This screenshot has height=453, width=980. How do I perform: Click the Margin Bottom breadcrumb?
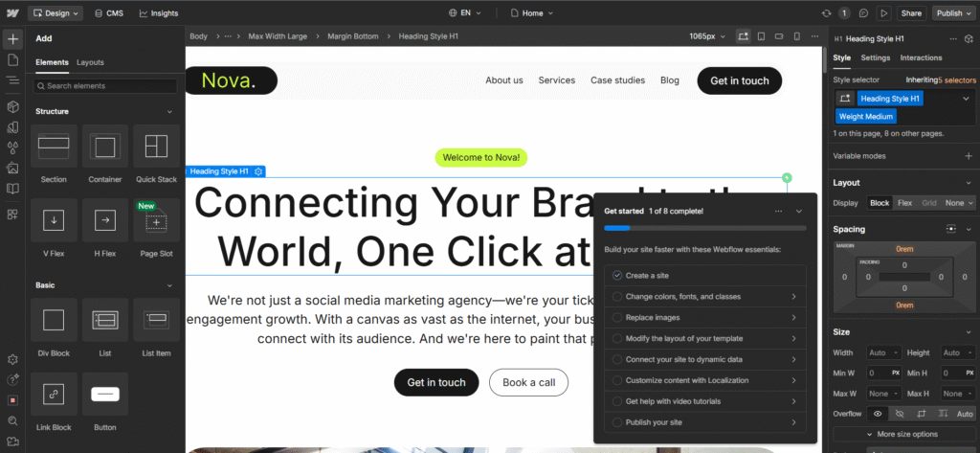(x=352, y=36)
